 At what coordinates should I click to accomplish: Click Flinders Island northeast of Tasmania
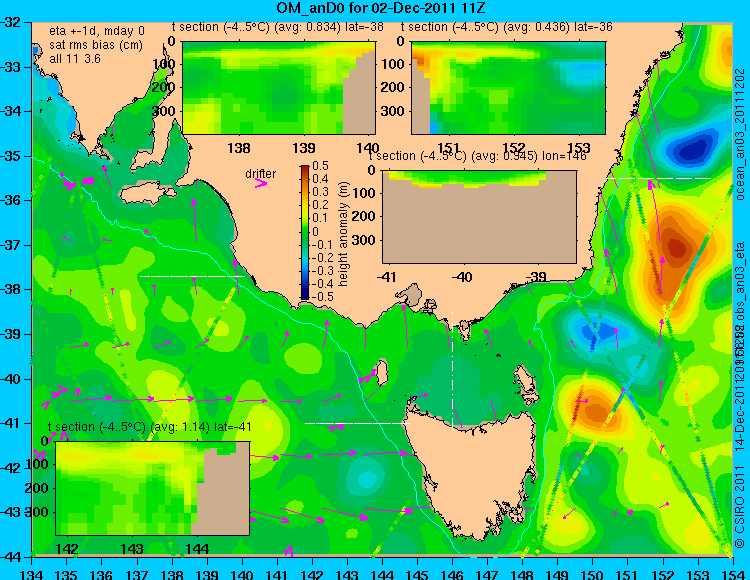[x=525, y=380]
